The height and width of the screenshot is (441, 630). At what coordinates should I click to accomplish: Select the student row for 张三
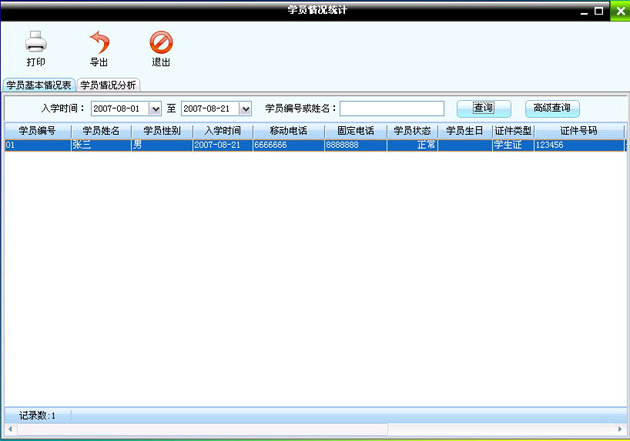coord(100,145)
